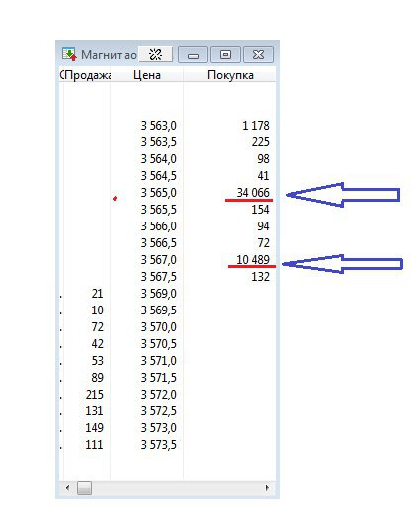Click the link/anchor icon in the title bar
This screenshot has height=532, width=411.
[156, 54]
